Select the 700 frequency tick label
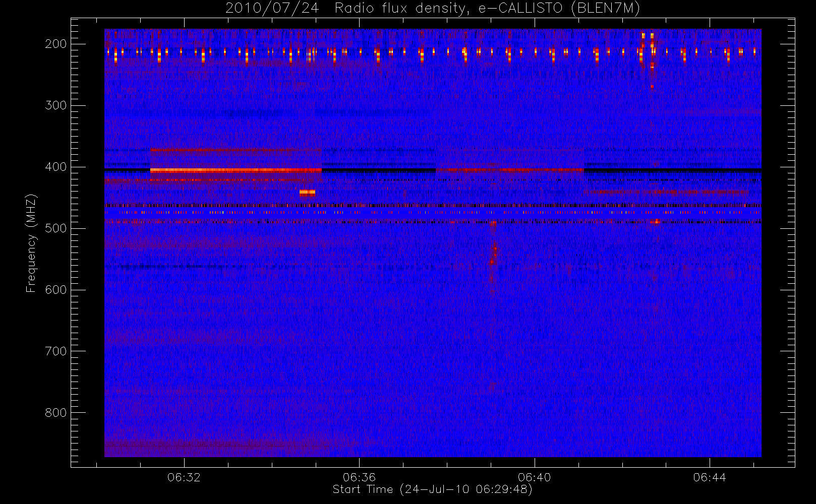This screenshot has width=816, height=504. click(55, 351)
